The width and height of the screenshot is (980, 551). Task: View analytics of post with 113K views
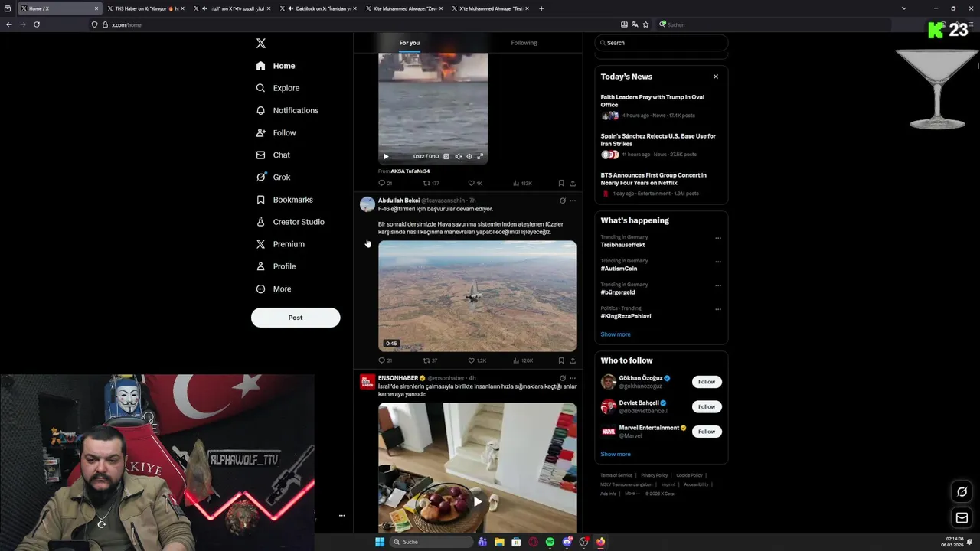point(522,184)
